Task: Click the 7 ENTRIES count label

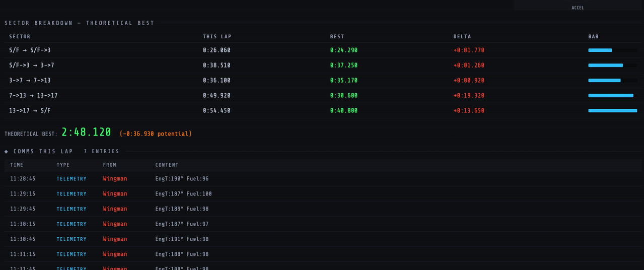Action: pos(102,152)
